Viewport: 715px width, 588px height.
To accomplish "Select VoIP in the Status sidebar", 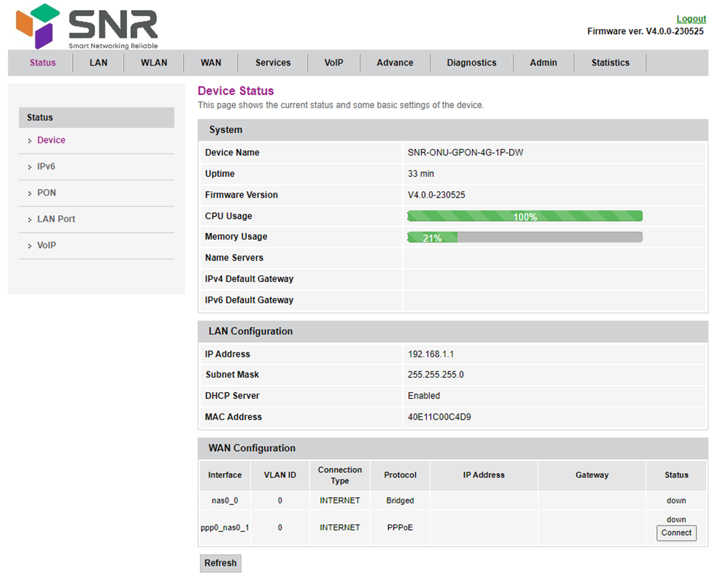I will tap(47, 245).
